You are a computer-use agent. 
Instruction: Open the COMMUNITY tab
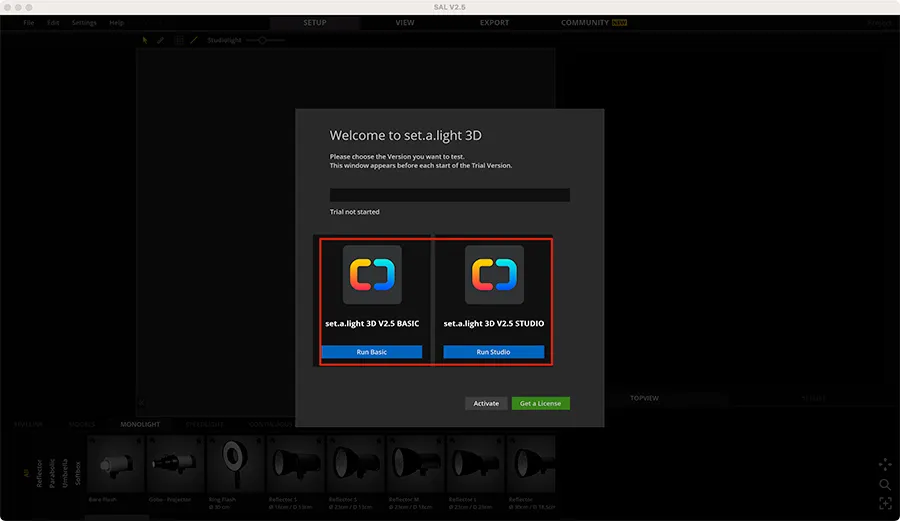(x=585, y=23)
